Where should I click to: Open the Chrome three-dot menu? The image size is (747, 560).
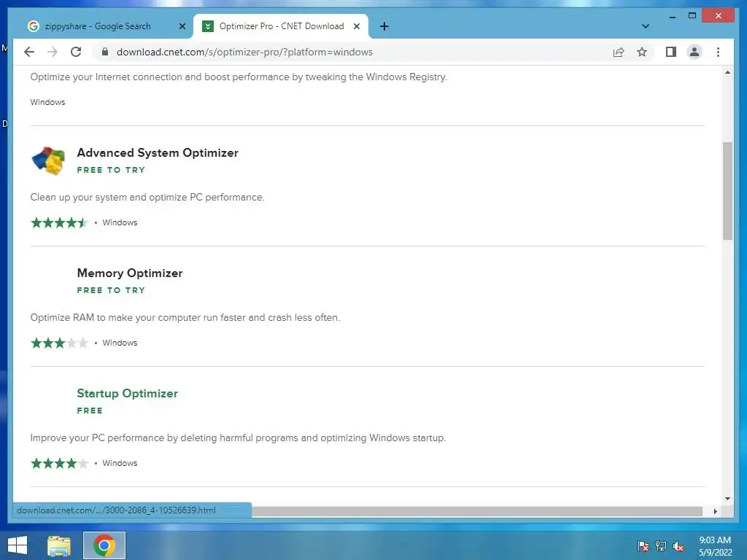(718, 52)
